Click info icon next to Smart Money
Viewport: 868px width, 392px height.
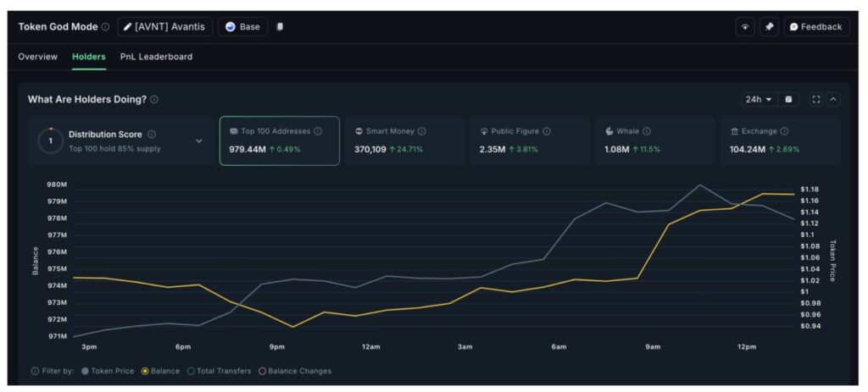421,131
